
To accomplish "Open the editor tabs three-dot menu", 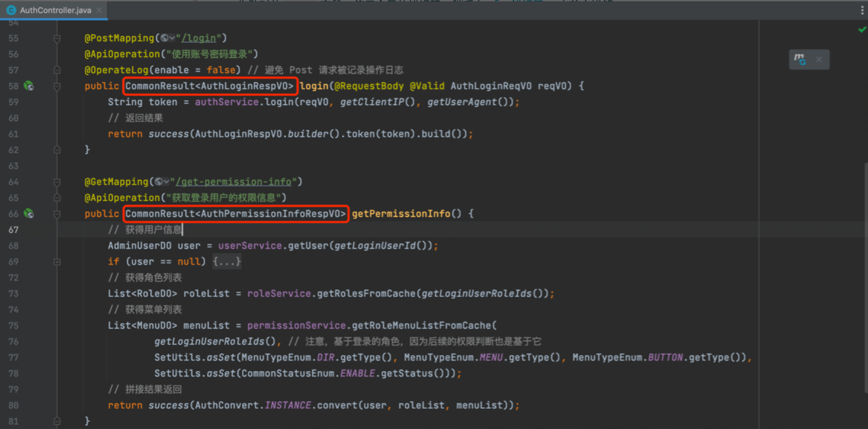I will click(862, 10).
